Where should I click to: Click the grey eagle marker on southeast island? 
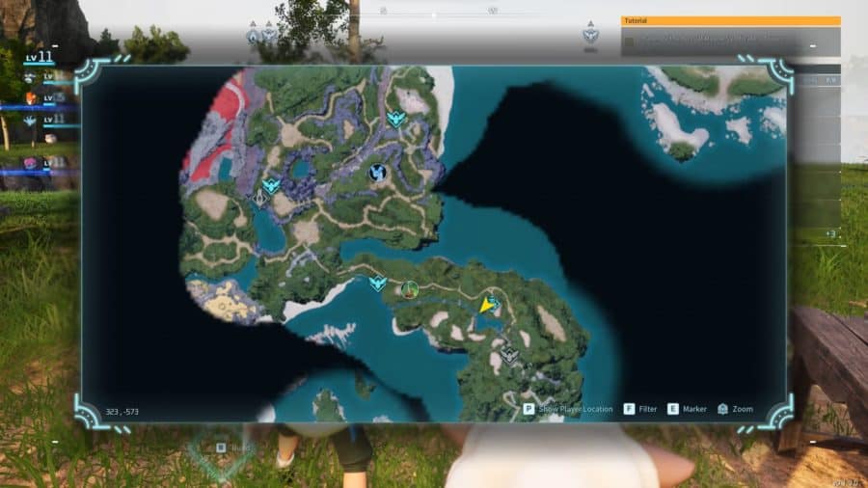coord(508,354)
